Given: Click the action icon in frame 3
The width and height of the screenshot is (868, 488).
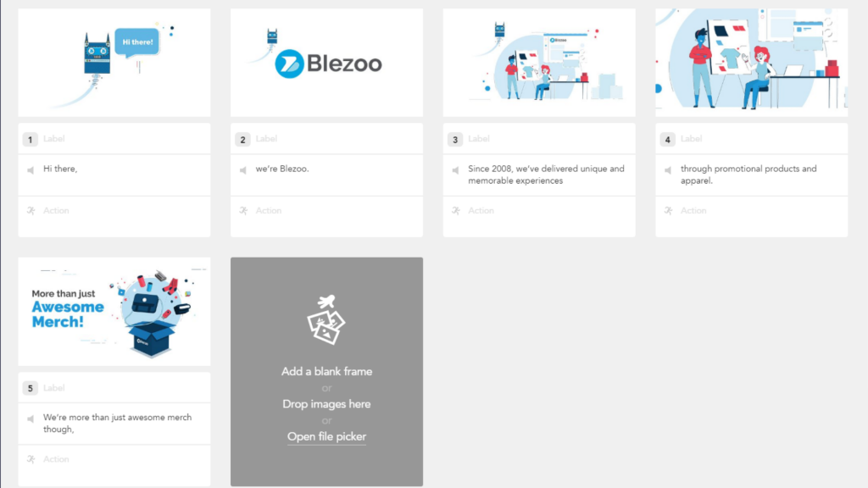Looking at the screenshot, I should (456, 210).
